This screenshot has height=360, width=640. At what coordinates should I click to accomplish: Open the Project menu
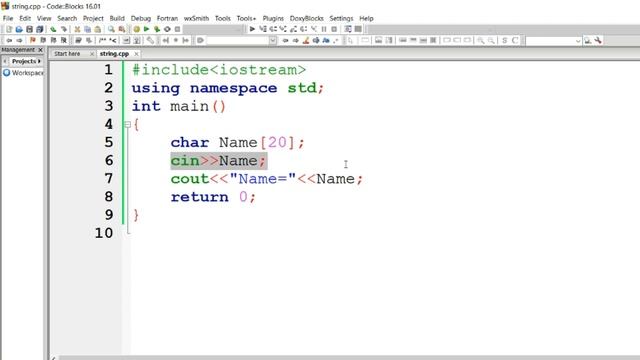[x=93, y=18]
